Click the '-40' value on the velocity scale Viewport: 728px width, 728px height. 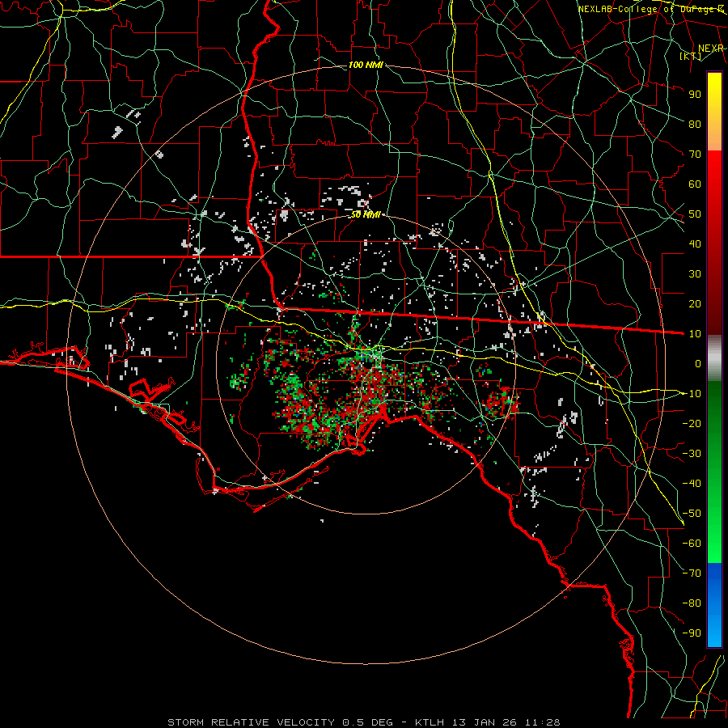click(692, 484)
